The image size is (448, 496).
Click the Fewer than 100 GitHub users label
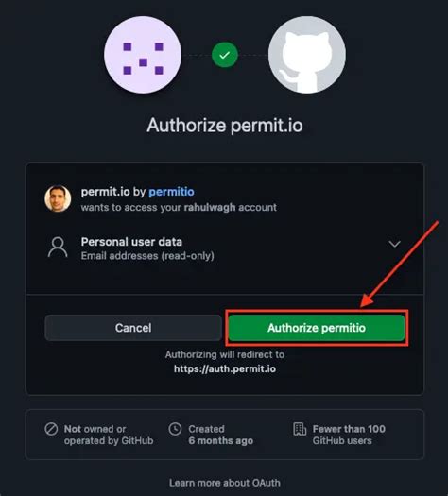[349, 435]
